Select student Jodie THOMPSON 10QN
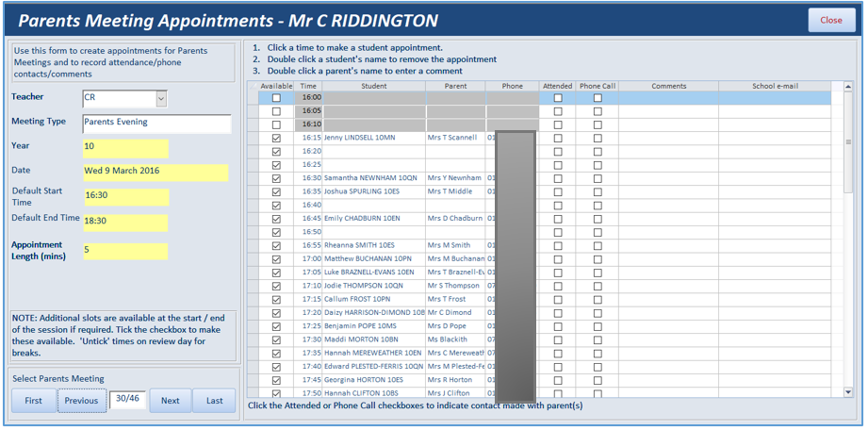The height and width of the screenshot is (430, 868). [x=364, y=286]
